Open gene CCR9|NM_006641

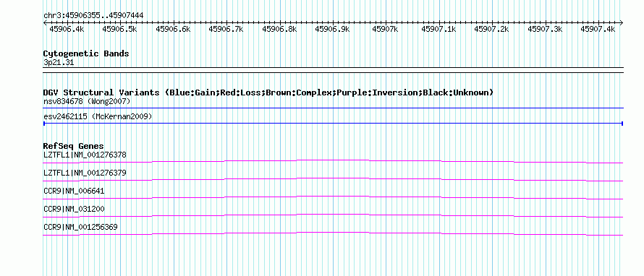pyautogui.click(x=74, y=191)
